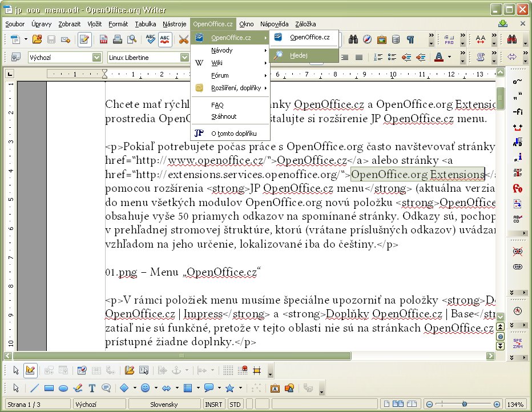Viewport: 532px width, 412px height.
Task: Open the paragraph style Výchozí dropdown
Action: coord(96,57)
